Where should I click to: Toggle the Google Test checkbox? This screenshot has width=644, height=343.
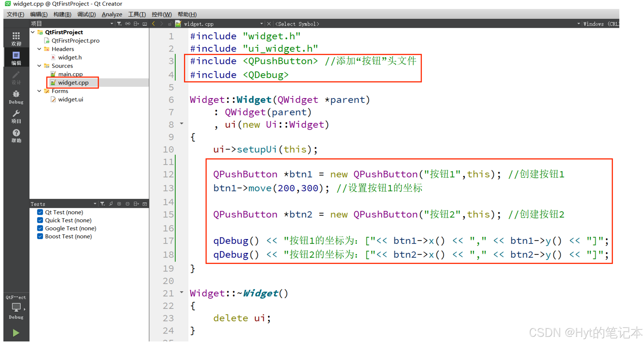point(40,228)
